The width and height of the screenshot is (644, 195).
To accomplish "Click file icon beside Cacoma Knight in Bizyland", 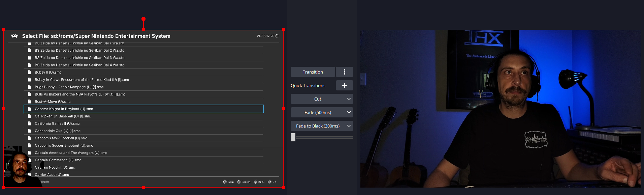I will [x=29, y=109].
